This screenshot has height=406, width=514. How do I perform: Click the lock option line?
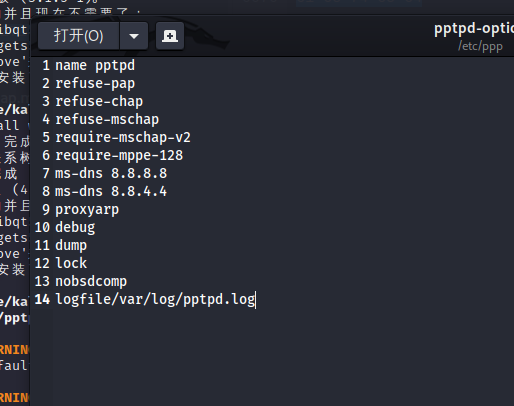click(71, 263)
